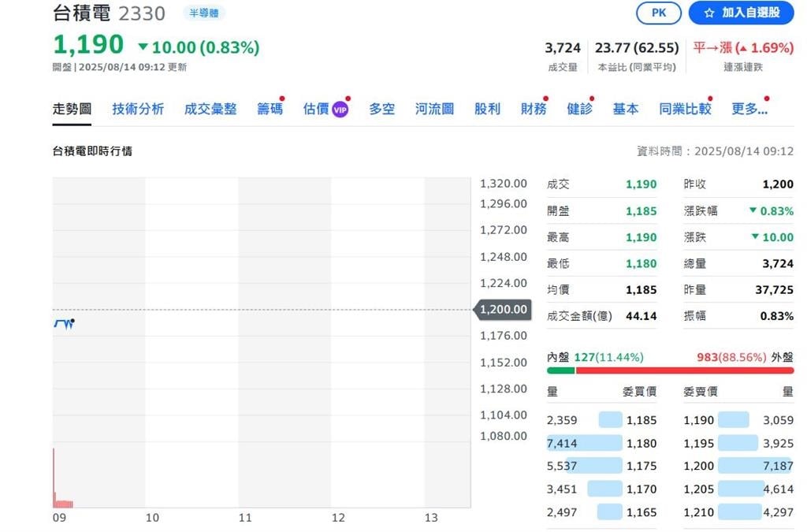
Task: View the 股利 dividend tab
Action: tap(486, 110)
